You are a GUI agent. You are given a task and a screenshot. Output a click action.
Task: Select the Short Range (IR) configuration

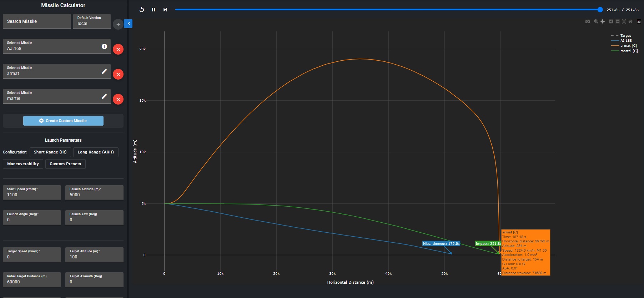click(x=50, y=152)
